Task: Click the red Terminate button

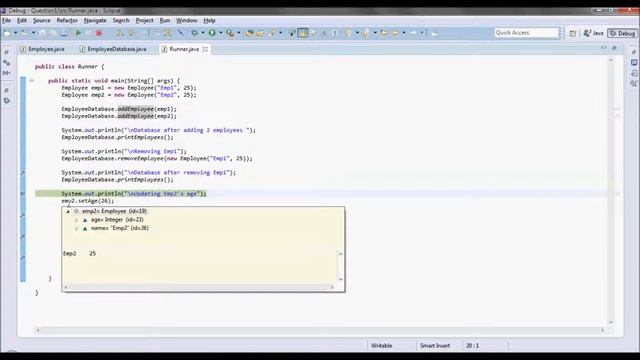Action: click(x=99, y=33)
